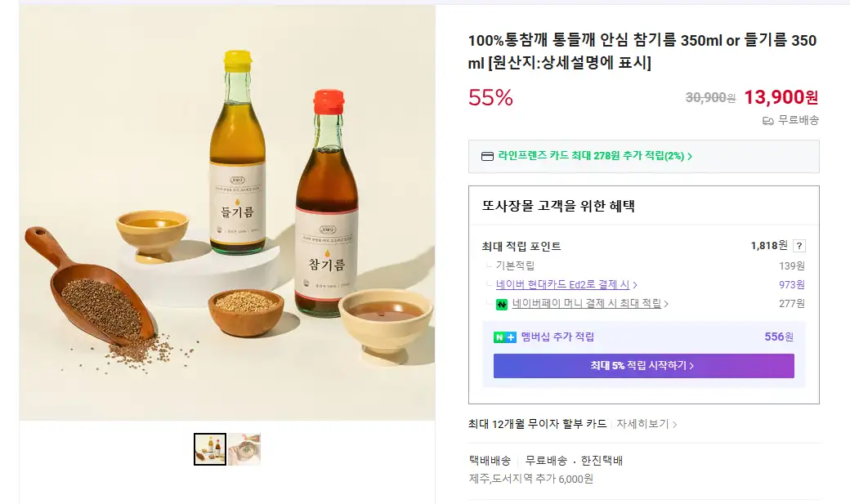Click the delivery truck icon beside 무료배송
The image size is (850, 504).
tap(767, 120)
